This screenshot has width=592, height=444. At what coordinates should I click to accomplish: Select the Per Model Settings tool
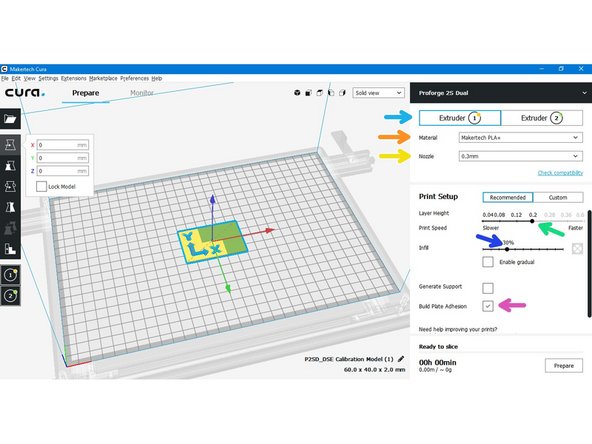tap(10, 228)
